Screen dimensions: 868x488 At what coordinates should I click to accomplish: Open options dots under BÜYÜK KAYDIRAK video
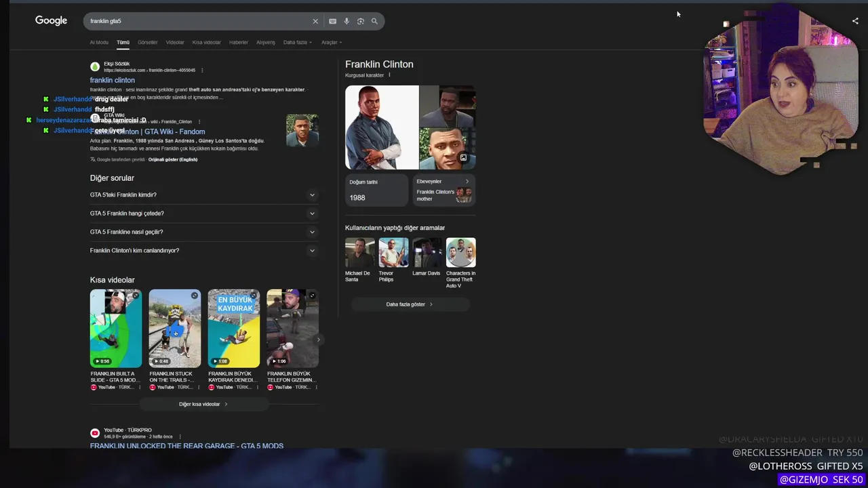click(x=258, y=387)
